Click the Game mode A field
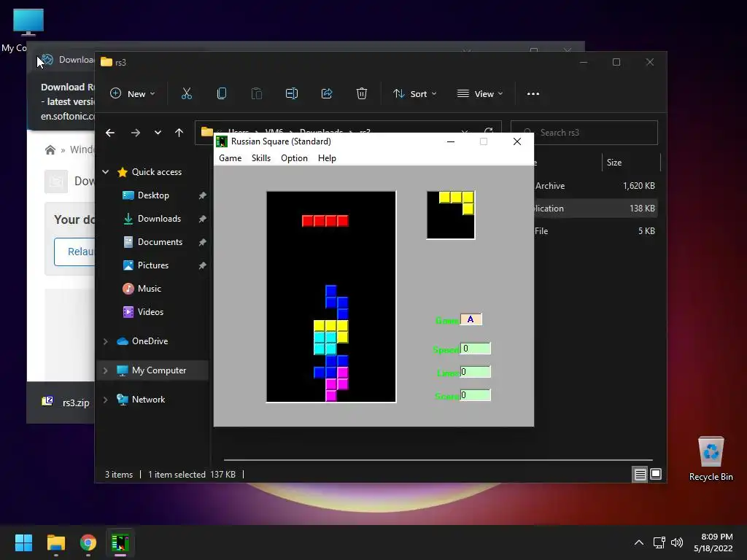The height and width of the screenshot is (560, 747). [471, 319]
